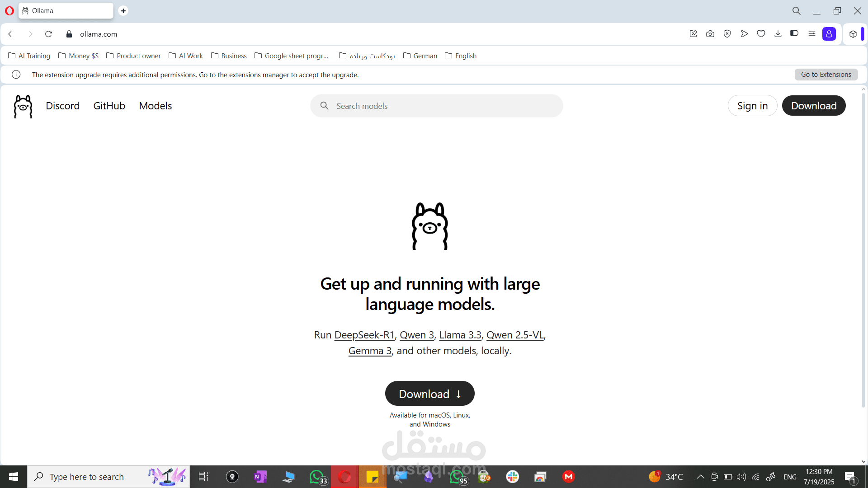The image size is (868, 488).
Task: Open the battery saver icon
Action: [794, 33]
